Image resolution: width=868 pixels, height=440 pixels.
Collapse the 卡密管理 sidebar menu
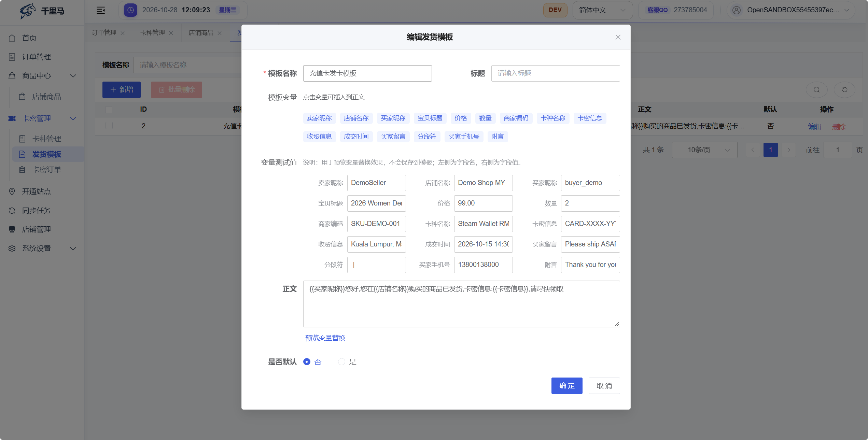click(x=42, y=118)
